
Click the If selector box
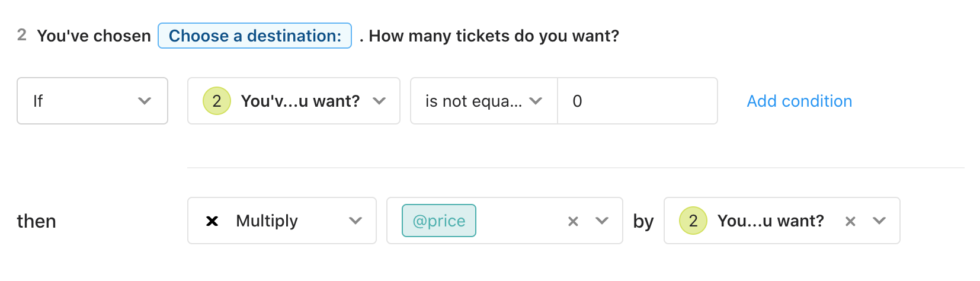tap(92, 101)
